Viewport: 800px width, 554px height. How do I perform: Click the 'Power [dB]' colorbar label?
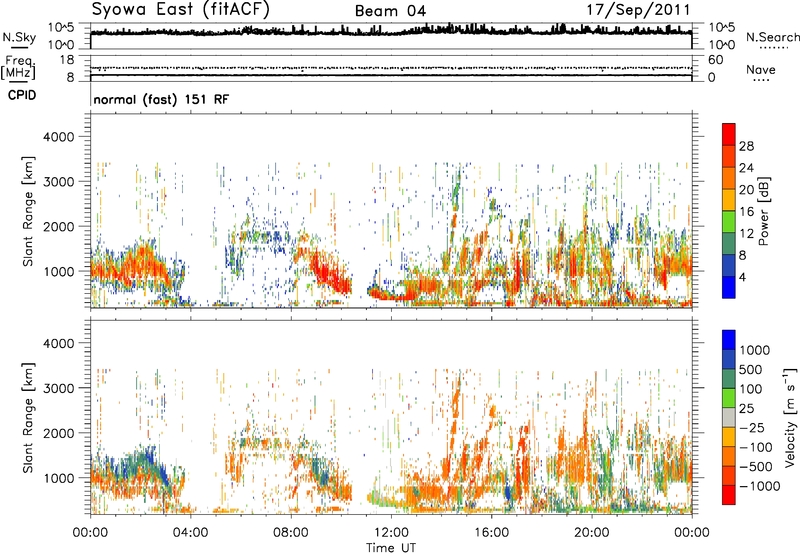point(763,211)
